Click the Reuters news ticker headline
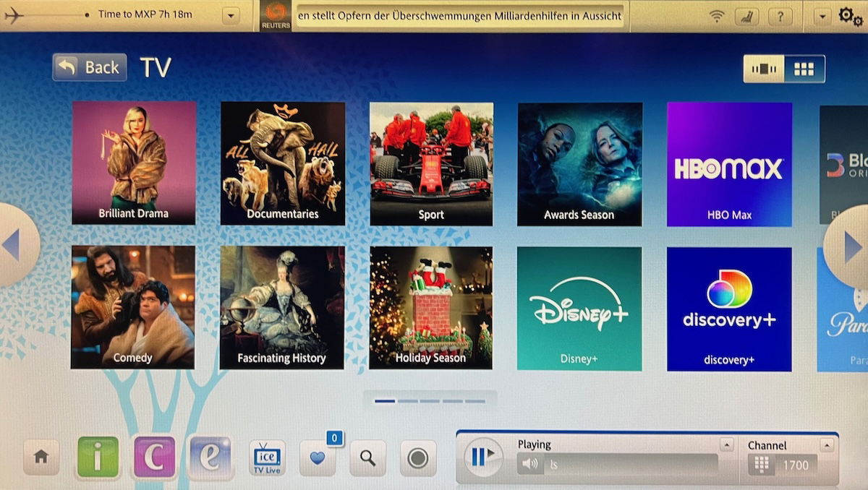868x490 pixels. click(x=459, y=16)
